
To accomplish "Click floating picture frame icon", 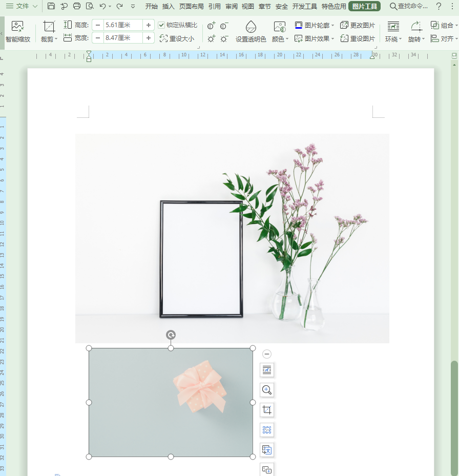I will (267, 430).
